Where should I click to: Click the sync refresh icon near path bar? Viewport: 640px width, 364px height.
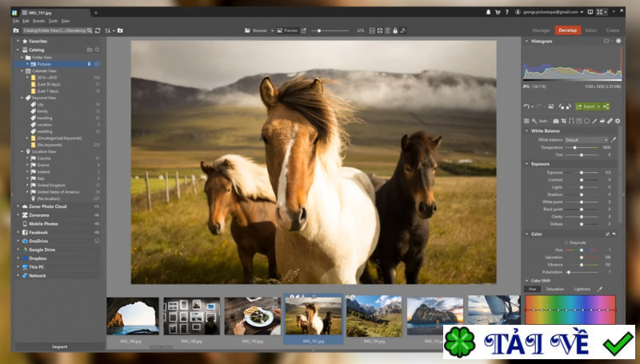(98, 30)
